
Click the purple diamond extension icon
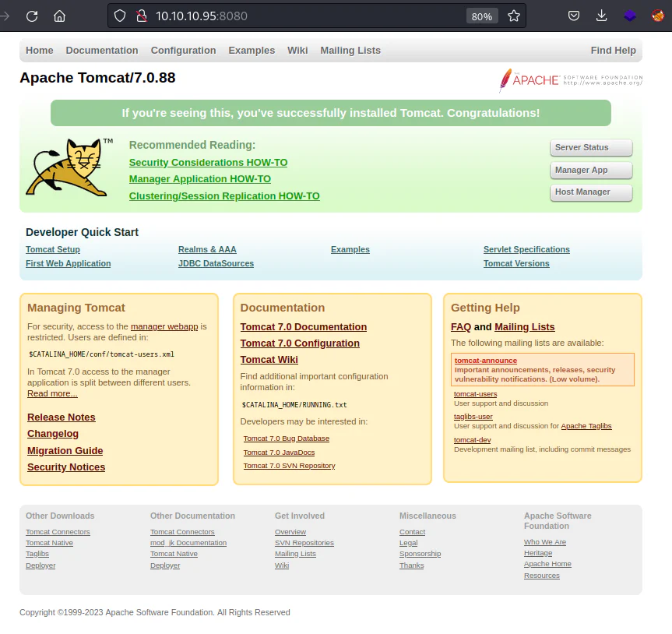630,16
